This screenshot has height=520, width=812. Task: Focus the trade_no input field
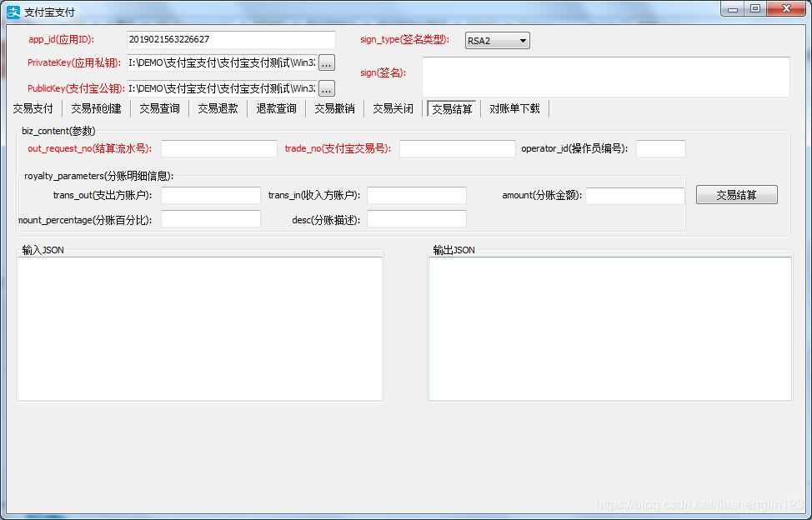tap(457, 148)
